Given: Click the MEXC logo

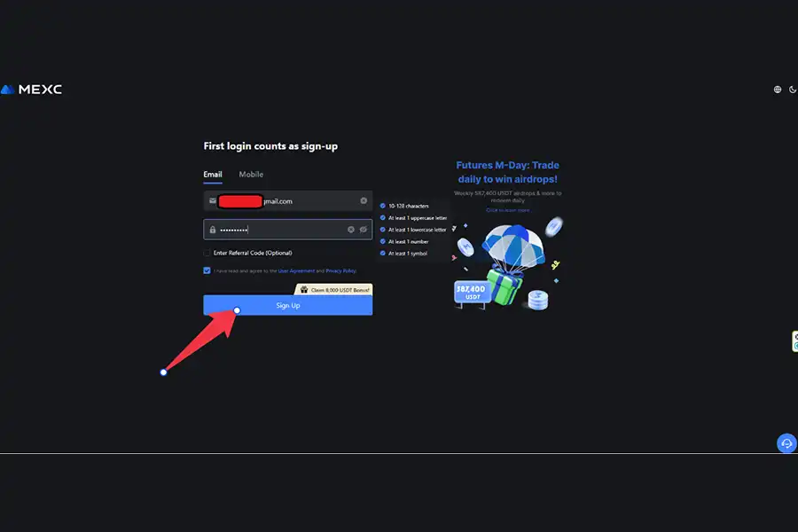Looking at the screenshot, I should [x=31, y=90].
